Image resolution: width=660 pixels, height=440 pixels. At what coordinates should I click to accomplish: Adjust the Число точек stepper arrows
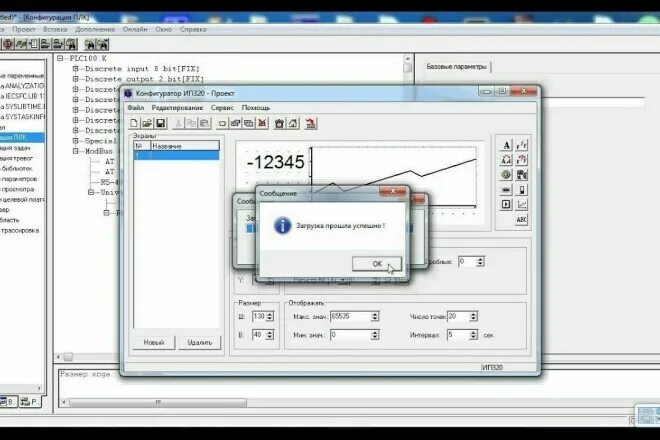(x=474, y=316)
